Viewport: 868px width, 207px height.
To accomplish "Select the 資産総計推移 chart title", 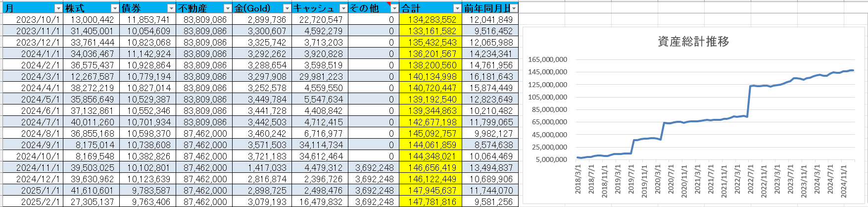I will tap(693, 42).
